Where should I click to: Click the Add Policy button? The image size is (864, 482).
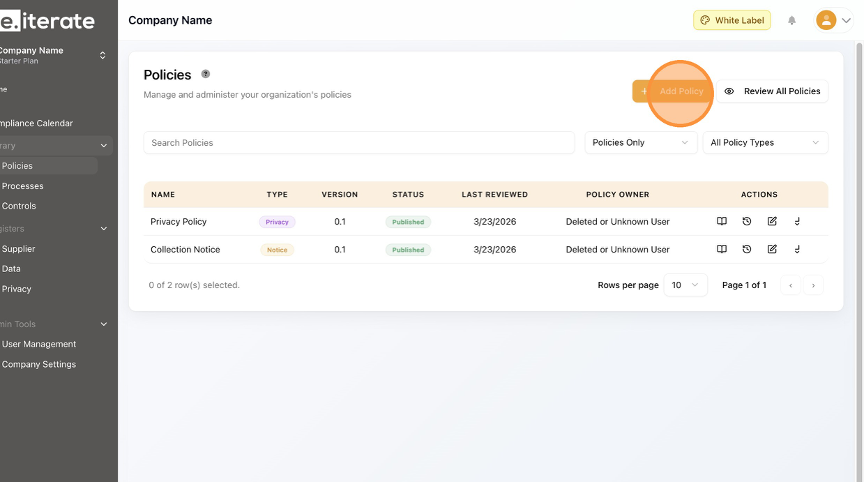[673, 91]
